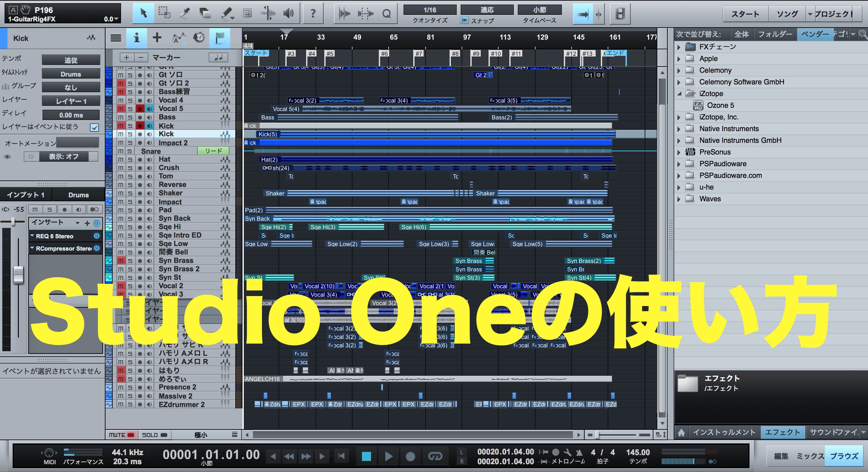The height and width of the screenshot is (472, 868).
Task: Open the timebase 小節 dropdown
Action: pyautogui.click(x=539, y=10)
